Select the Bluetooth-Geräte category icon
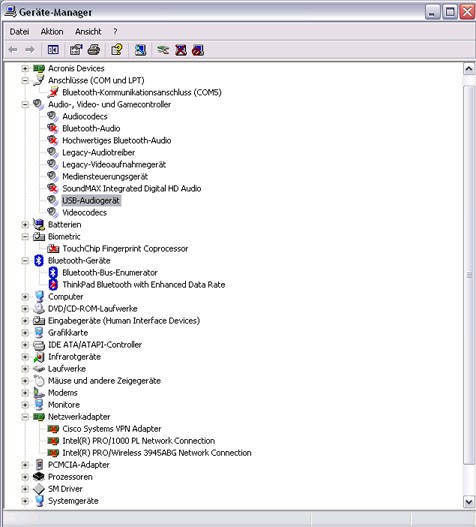Screen dimensions: 476x527 point(39,260)
